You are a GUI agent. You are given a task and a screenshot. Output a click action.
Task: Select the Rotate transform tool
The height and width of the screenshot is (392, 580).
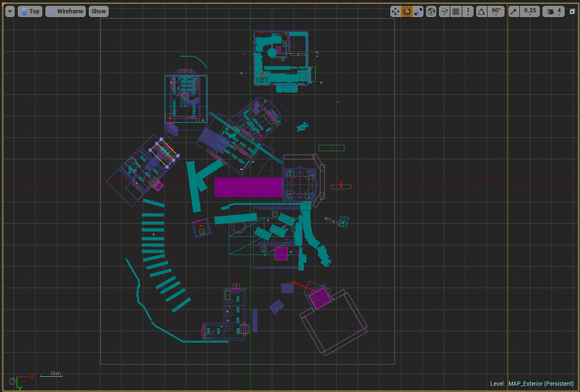click(x=407, y=12)
